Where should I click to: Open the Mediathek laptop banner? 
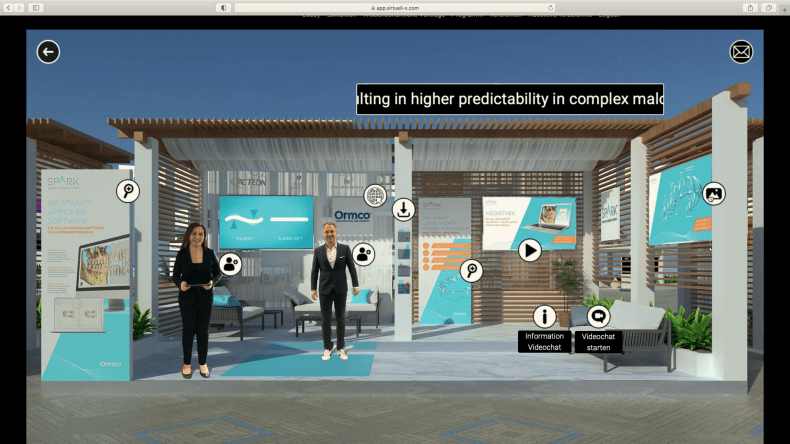pyautogui.click(x=529, y=223)
